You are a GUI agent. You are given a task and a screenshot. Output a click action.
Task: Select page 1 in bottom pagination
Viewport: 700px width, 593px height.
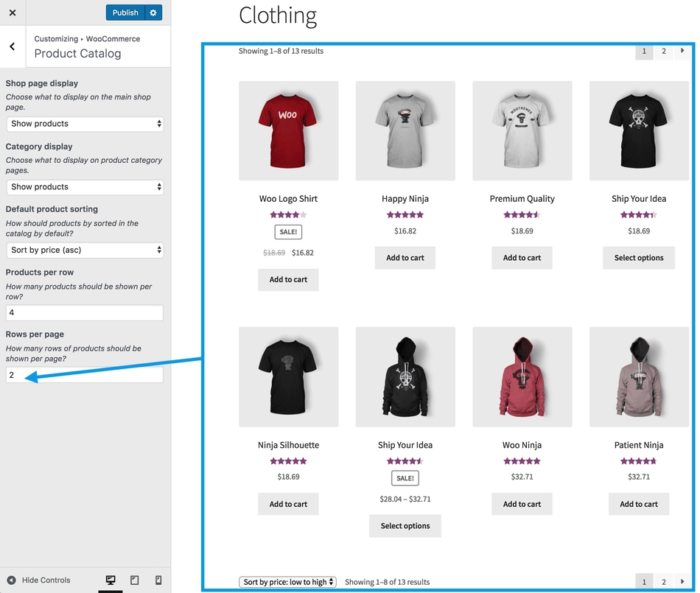[644, 581]
